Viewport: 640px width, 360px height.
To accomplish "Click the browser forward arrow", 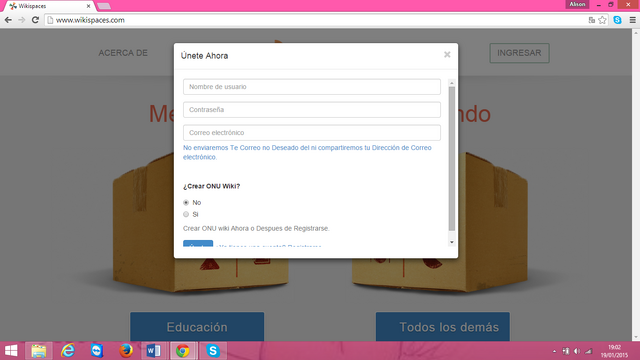I will 22,20.
